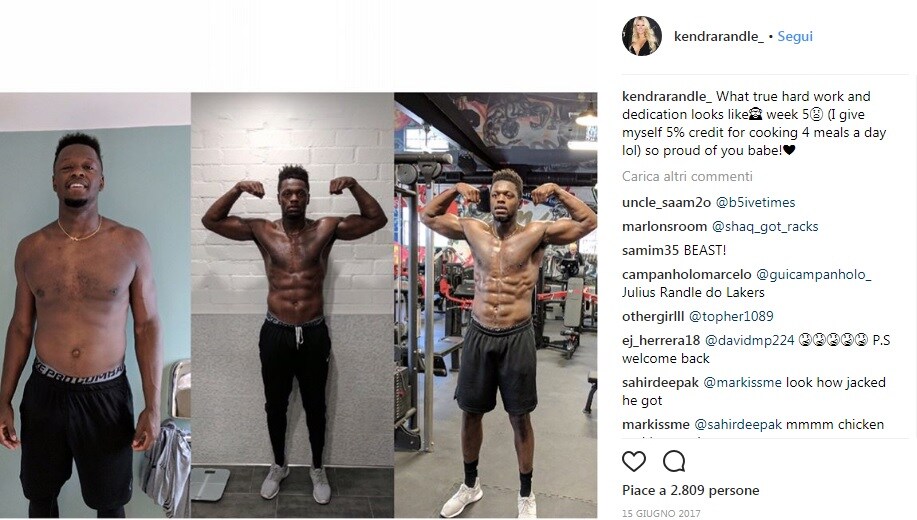This screenshot has width=917, height=520.
Task: Open the @markissme mention link
Action: pos(742,383)
